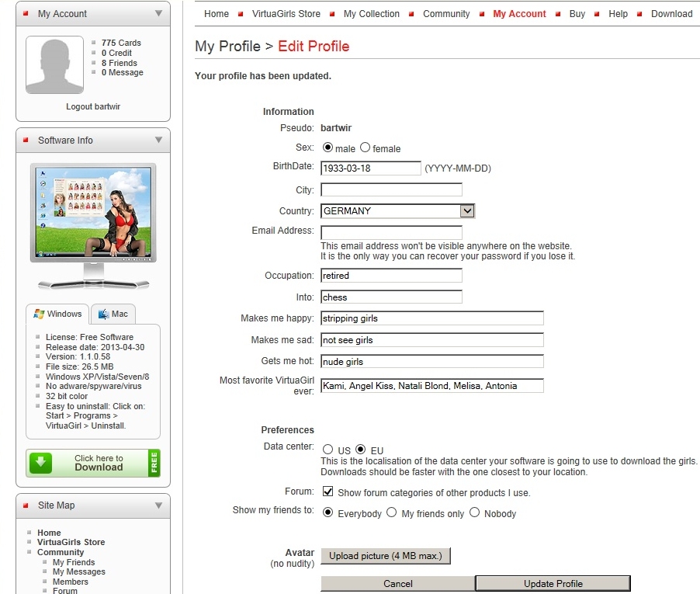Collapse the My Account panel arrow
700x594 pixels.
tap(158, 13)
